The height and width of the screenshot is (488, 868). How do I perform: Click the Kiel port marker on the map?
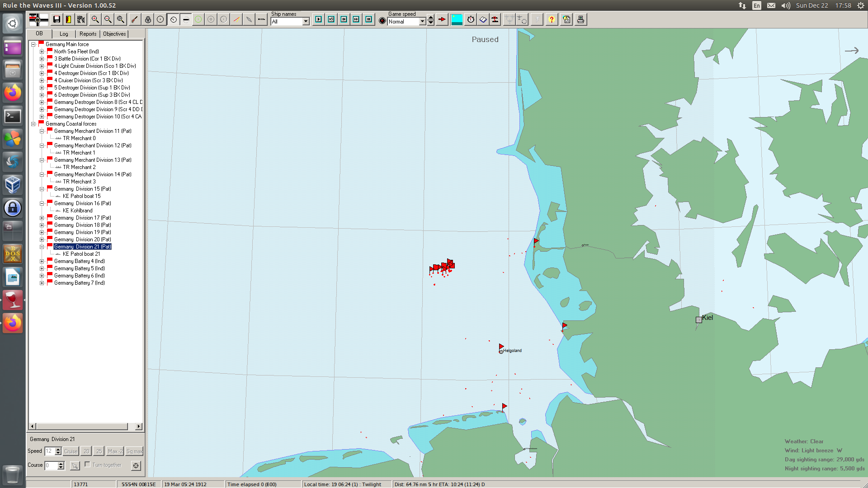click(x=699, y=320)
